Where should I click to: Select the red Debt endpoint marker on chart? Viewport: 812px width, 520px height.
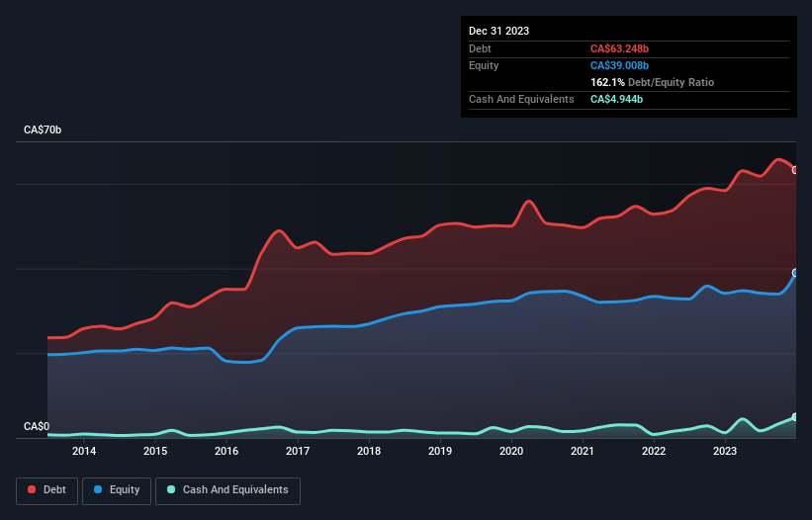(795, 170)
